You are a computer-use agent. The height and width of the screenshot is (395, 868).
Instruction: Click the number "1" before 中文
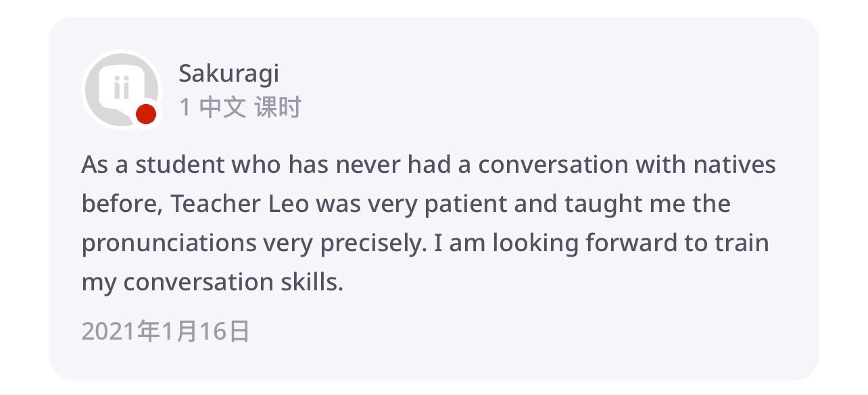(x=185, y=107)
